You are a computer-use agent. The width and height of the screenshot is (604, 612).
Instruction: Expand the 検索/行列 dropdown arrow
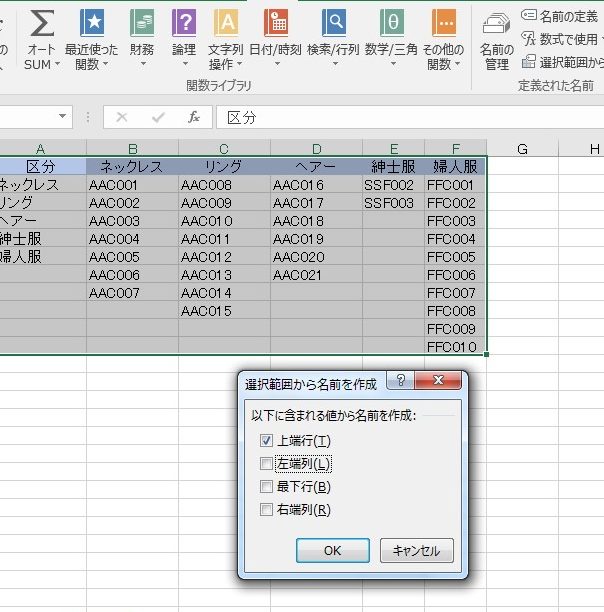click(x=335, y=64)
